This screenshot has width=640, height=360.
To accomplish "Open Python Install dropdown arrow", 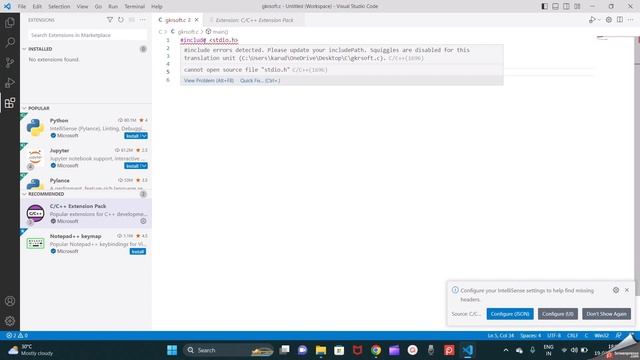I will tap(144, 136).
